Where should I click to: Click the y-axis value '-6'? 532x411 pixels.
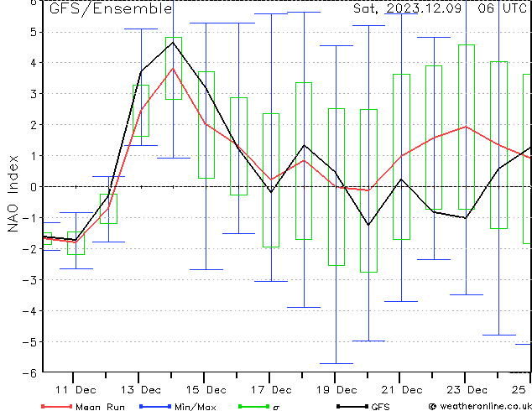[29, 373]
